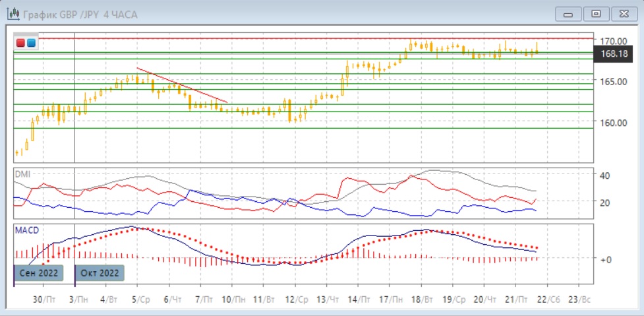Click the red descending trend line
Viewport: 644px width, 316px height.
(x=181, y=85)
